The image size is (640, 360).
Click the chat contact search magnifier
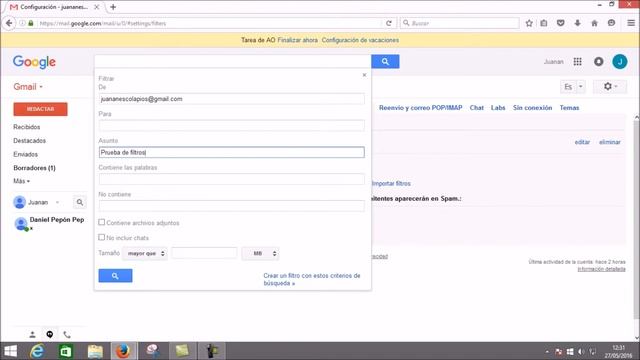point(80,202)
